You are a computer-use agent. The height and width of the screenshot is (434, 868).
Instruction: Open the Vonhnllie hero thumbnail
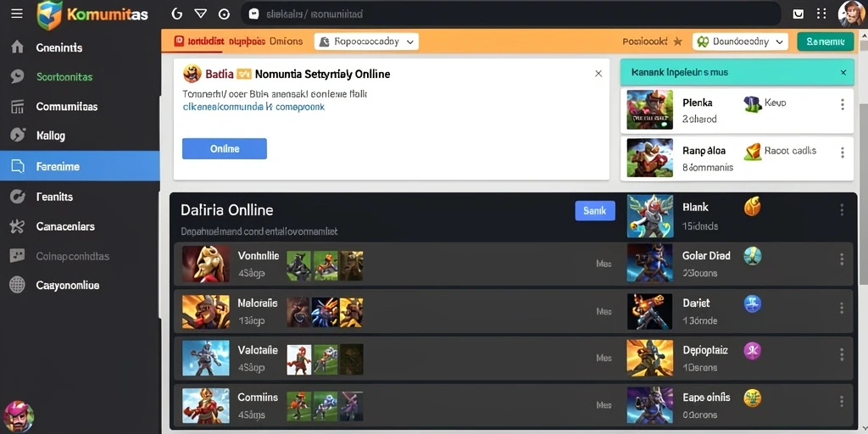click(205, 264)
